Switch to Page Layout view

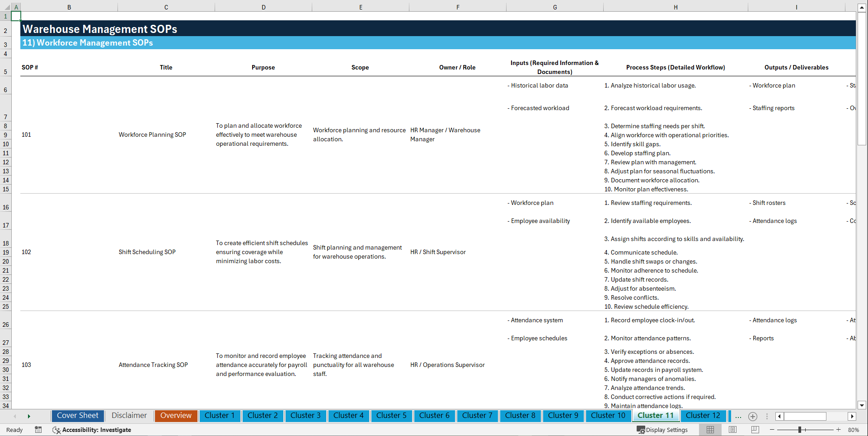pos(732,430)
